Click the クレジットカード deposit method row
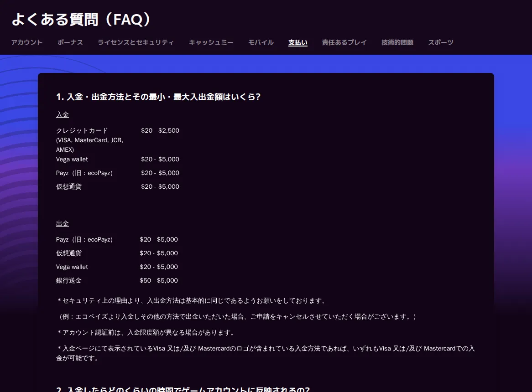The image size is (532, 392). coord(82,130)
